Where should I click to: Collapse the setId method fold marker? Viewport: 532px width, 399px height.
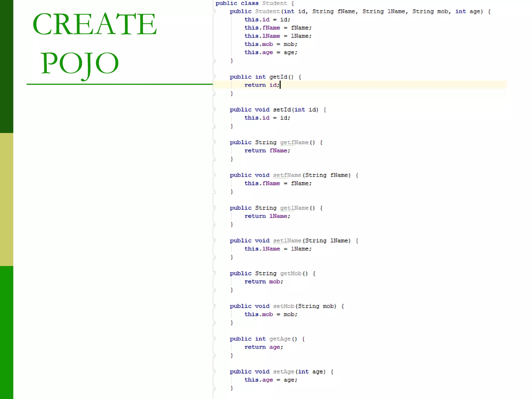[x=214, y=110]
